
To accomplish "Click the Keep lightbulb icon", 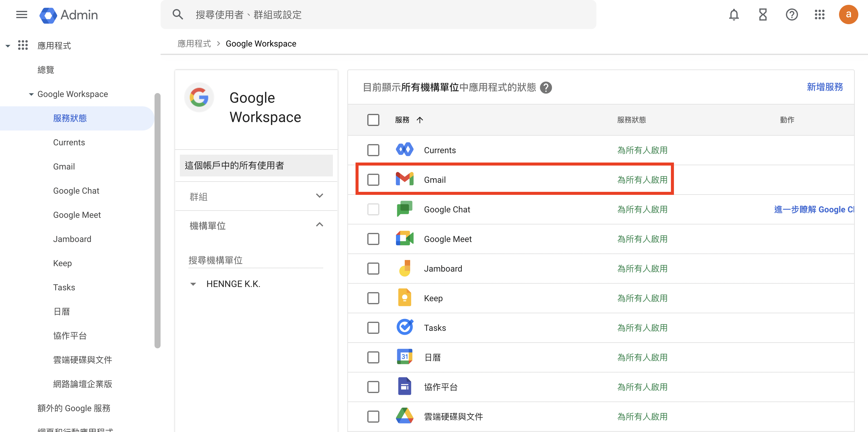I will tap(404, 298).
